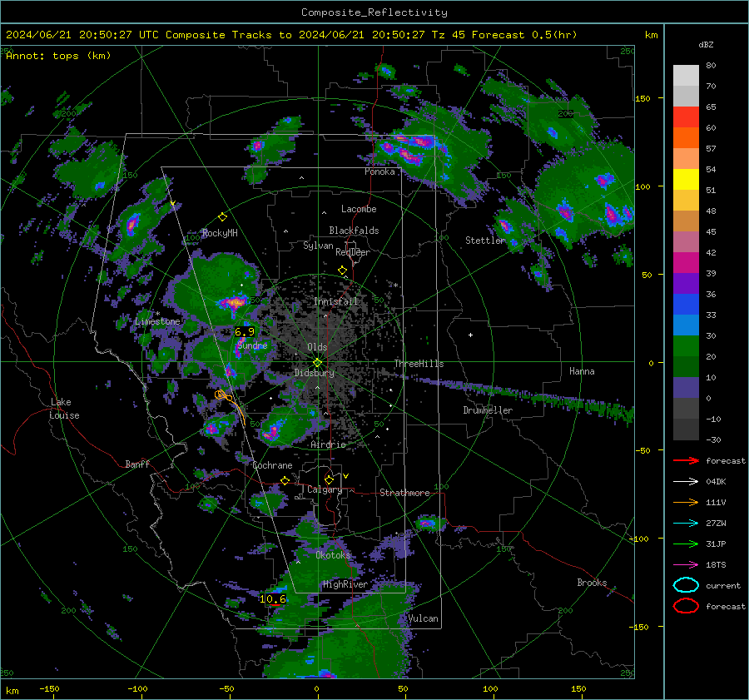Click the Airdrie city label
Viewport: 749px width, 700px height.
(x=328, y=444)
